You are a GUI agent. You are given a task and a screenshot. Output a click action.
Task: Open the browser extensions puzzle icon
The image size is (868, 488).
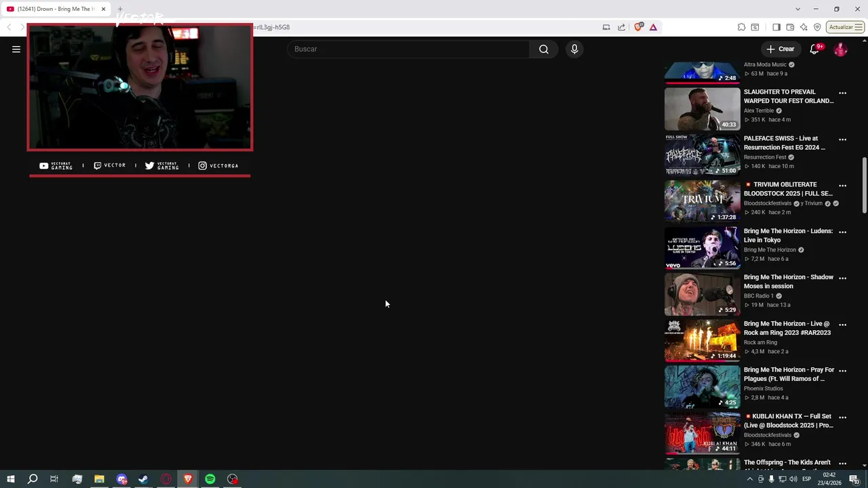pos(741,27)
